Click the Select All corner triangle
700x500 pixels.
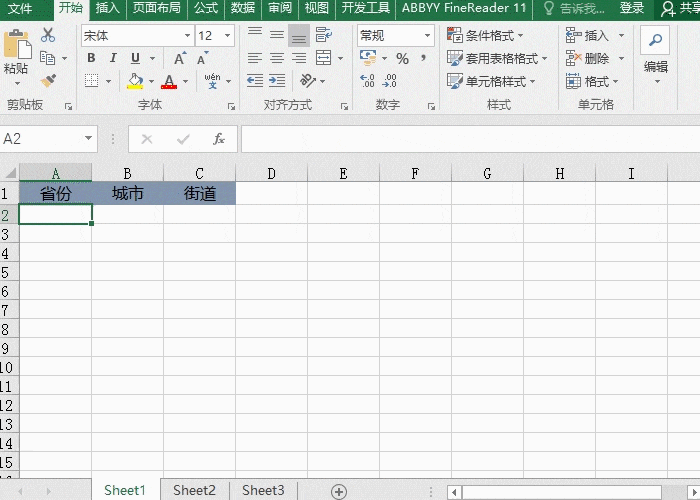(x=9, y=173)
